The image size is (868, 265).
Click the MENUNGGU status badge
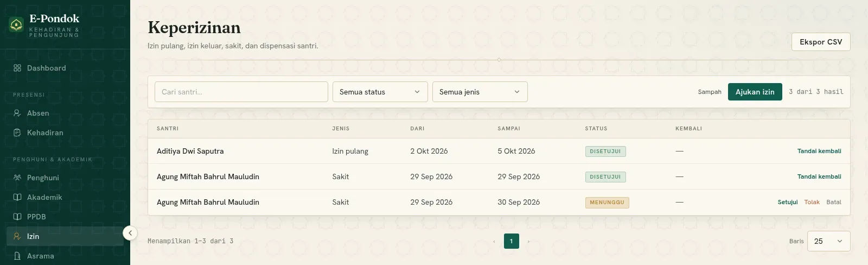[x=607, y=203]
